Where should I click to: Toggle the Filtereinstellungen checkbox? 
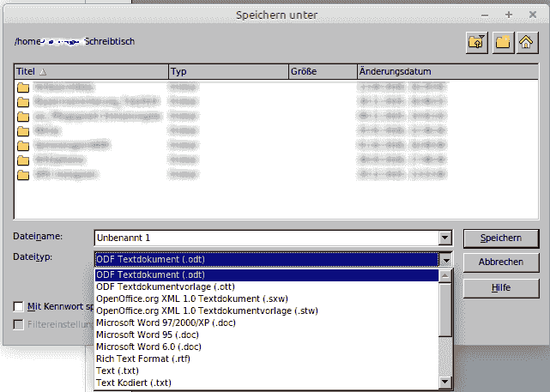click(18, 325)
